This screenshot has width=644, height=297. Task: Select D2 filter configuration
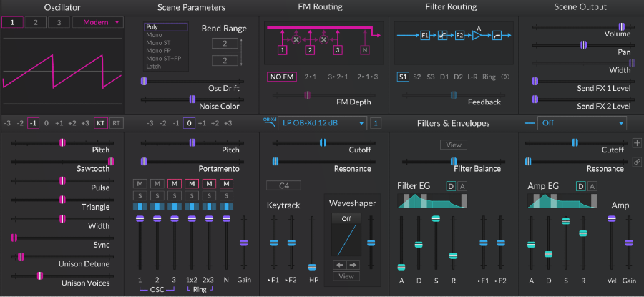(x=457, y=77)
